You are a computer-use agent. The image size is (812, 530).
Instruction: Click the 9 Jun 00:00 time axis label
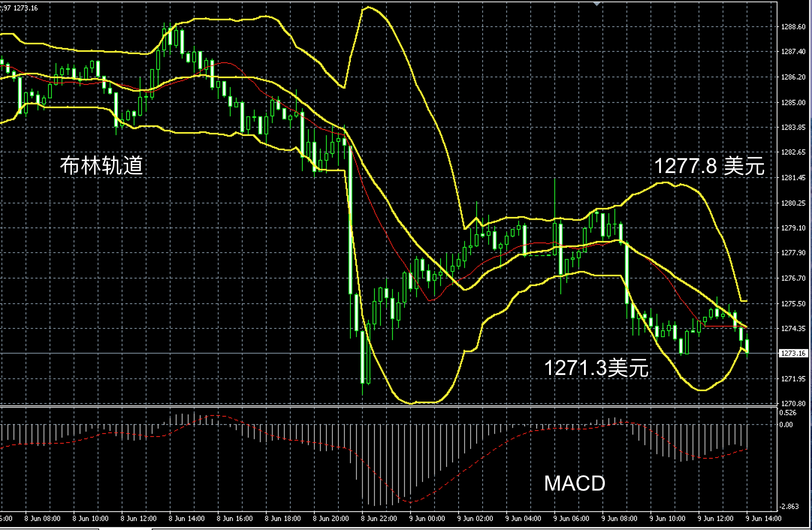coord(427,518)
